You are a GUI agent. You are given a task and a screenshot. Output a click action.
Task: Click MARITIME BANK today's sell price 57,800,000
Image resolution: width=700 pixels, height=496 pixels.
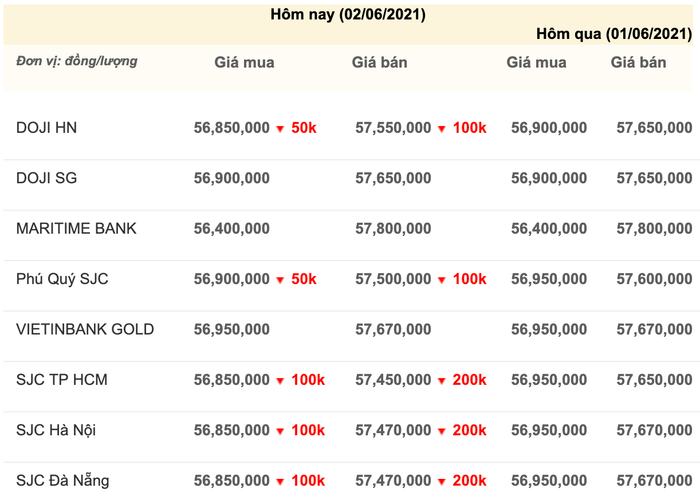pos(393,229)
